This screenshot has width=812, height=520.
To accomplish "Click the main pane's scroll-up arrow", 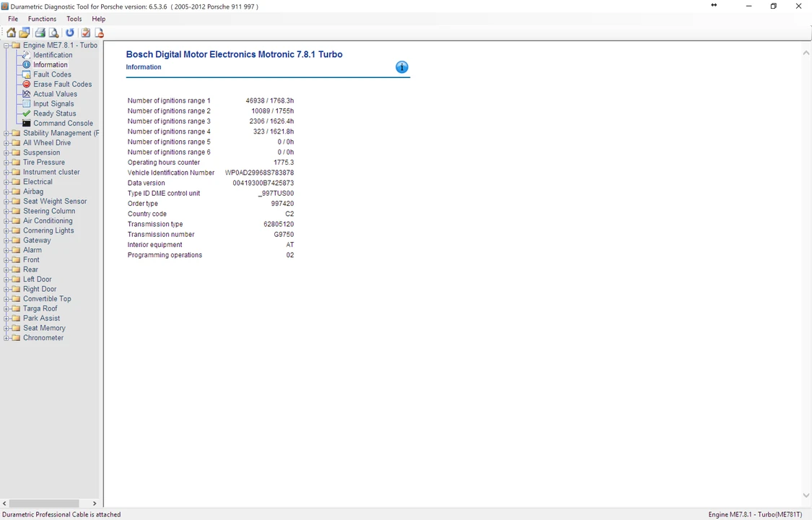I will click(806, 53).
